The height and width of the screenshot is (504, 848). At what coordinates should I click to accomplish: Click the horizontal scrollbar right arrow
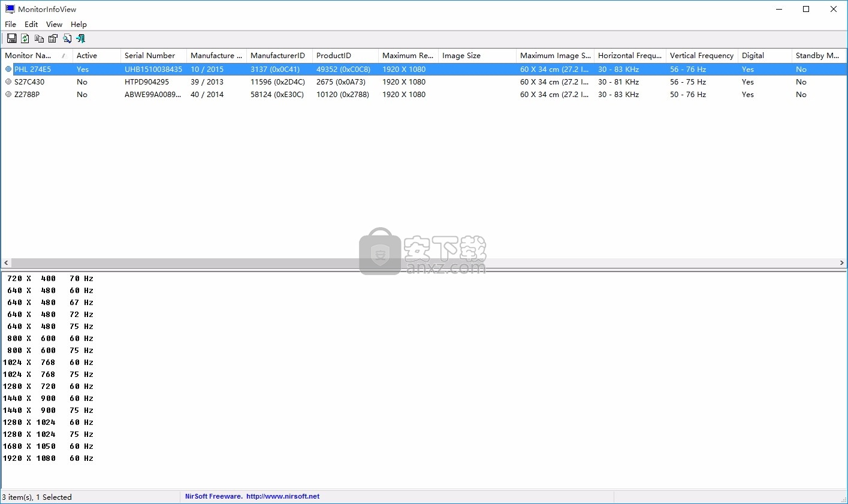point(841,262)
